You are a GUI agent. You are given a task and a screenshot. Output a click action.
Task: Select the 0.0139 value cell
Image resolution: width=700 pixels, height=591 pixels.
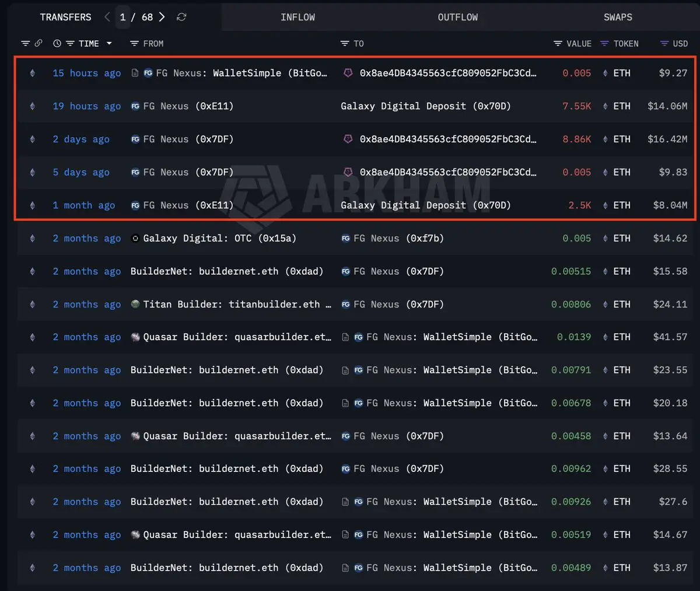(574, 337)
